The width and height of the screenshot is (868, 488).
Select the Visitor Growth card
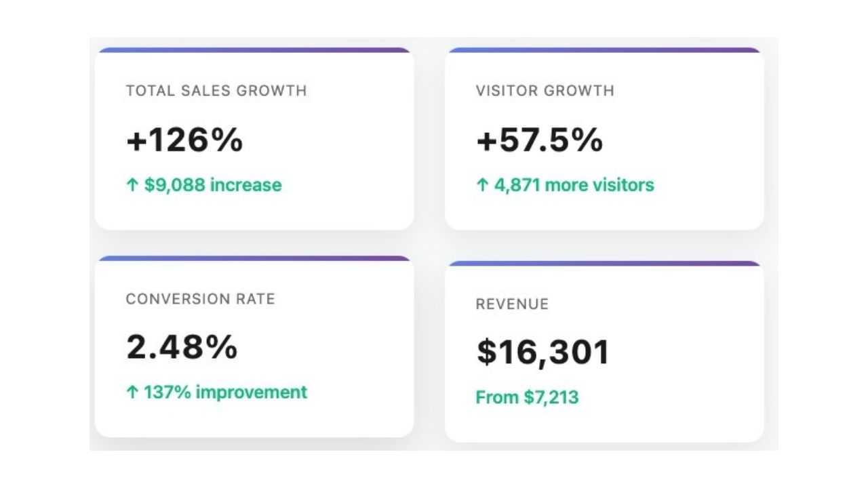pos(604,136)
